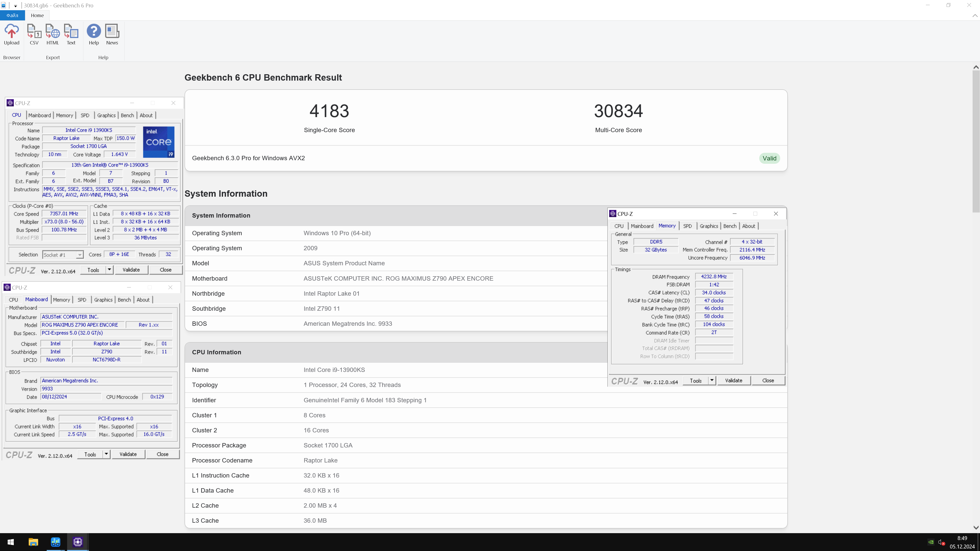Open Bench tab in CPU-Z Memory window
The image size is (980, 551).
click(730, 226)
